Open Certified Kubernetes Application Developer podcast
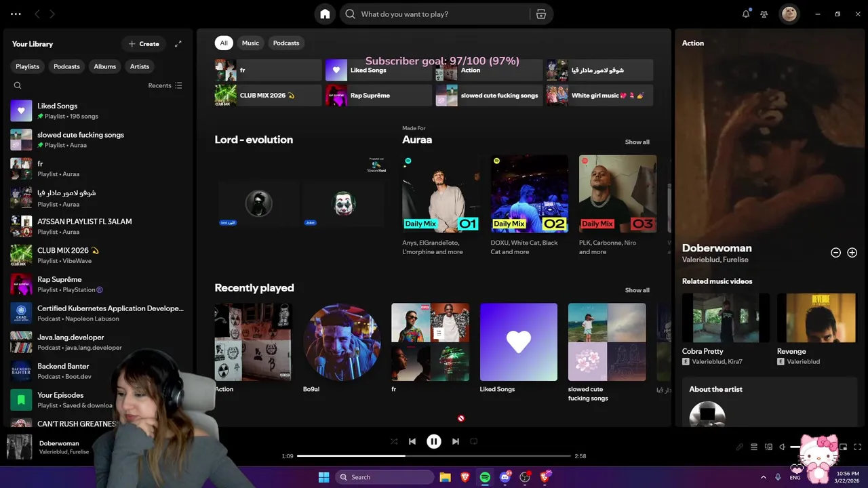The width and height of the screenshot is (868, 488). [98, 313]
